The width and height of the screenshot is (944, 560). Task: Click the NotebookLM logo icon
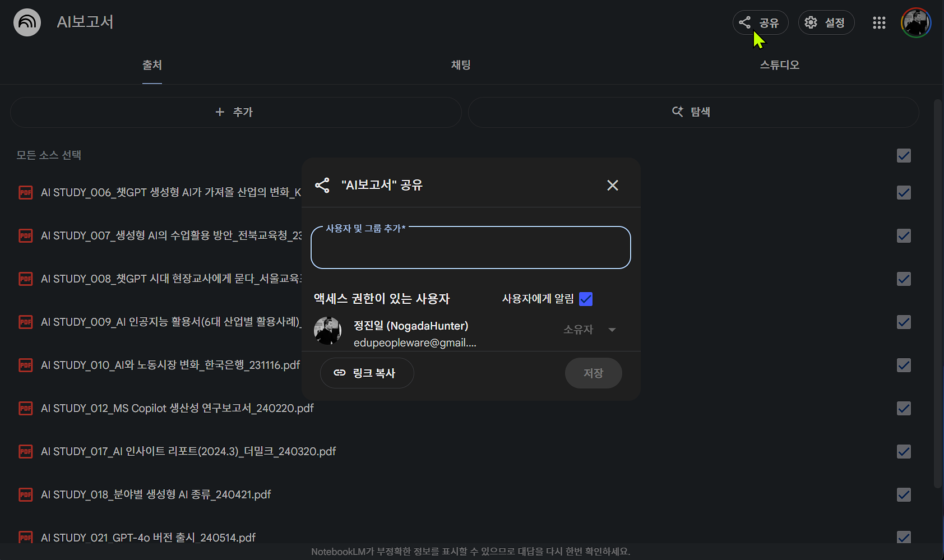26,22
